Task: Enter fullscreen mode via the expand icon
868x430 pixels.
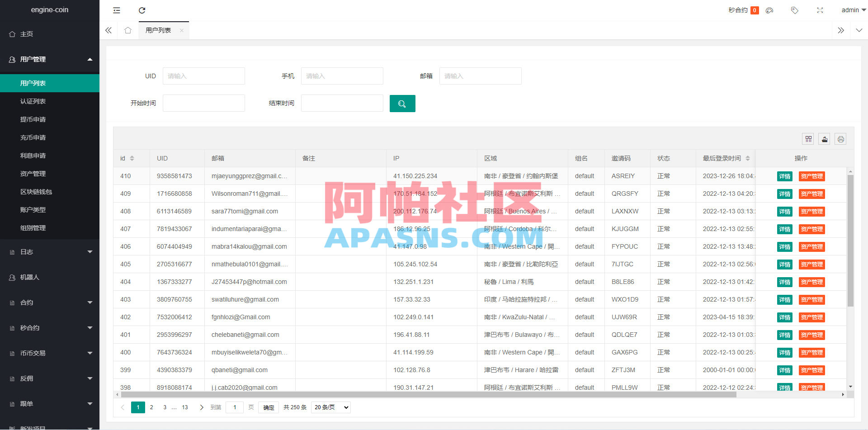Action: click(820, 10)
